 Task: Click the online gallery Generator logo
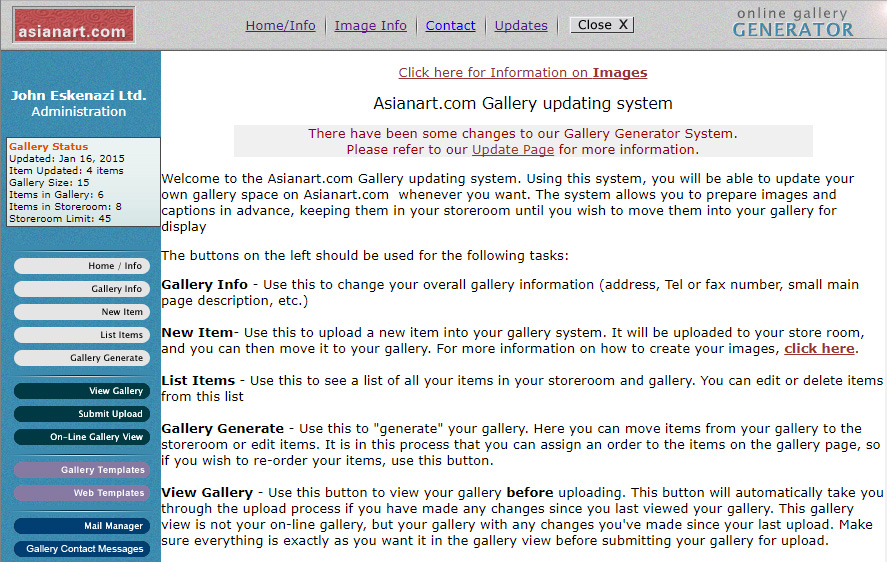pyautogui.click(x=793, y=23)
